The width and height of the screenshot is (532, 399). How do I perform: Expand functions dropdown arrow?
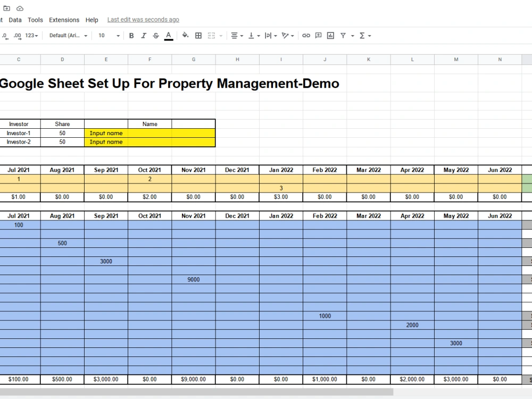[370, 36]
